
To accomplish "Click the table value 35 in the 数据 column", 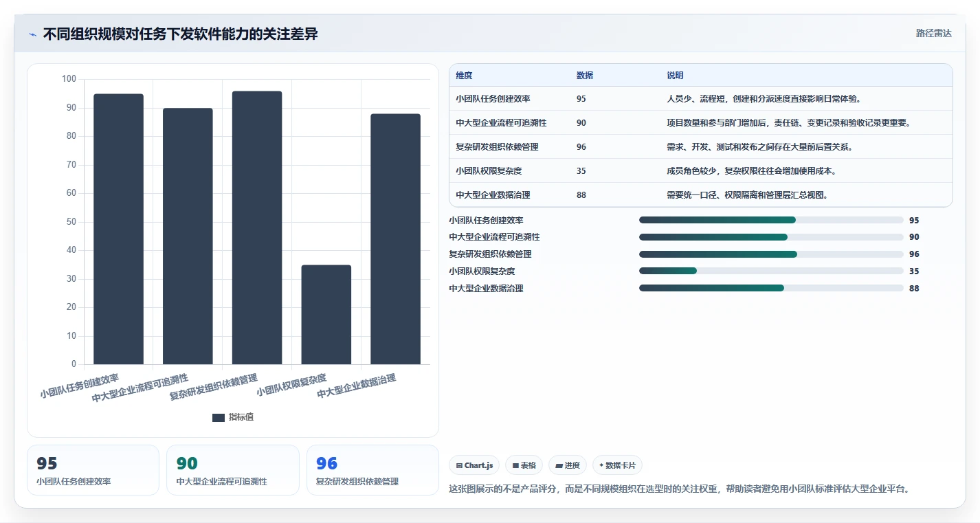I will tap(581, 171).
